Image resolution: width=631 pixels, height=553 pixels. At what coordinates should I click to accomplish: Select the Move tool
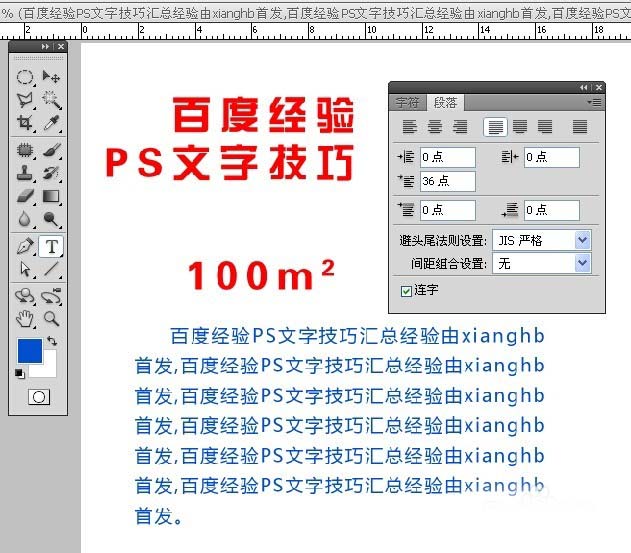51,76
